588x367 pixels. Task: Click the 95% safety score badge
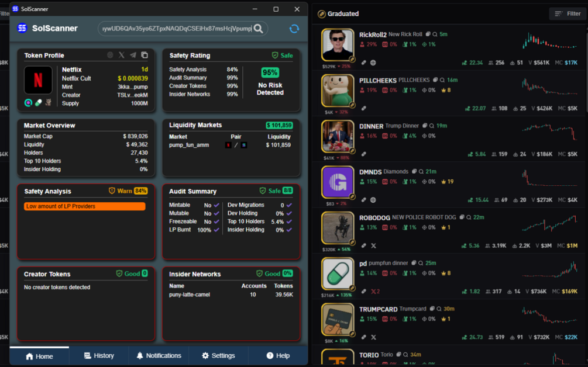tap(270, 72)
